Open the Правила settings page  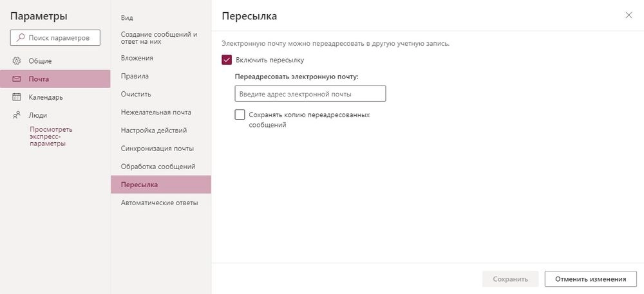point(135,76)
